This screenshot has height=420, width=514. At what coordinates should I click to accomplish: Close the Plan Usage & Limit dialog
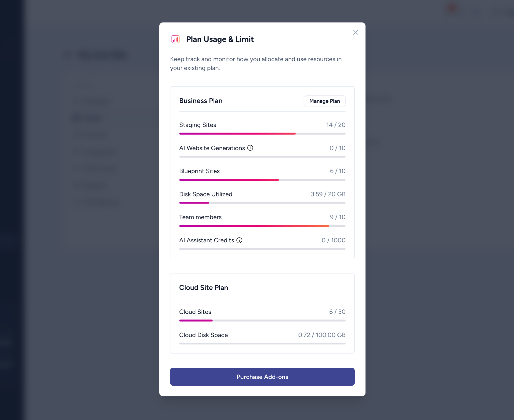[355, 32]
